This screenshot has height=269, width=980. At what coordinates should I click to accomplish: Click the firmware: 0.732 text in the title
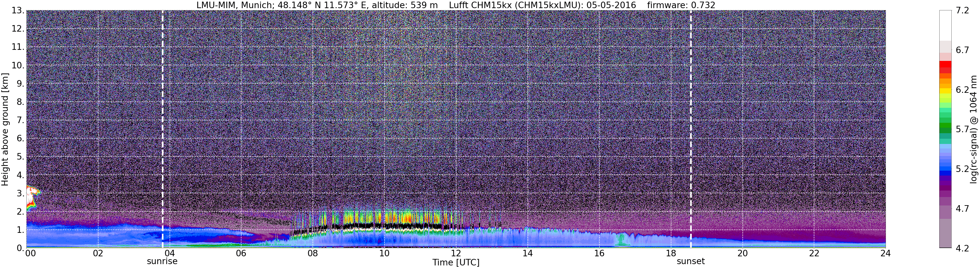coord(681,5)
